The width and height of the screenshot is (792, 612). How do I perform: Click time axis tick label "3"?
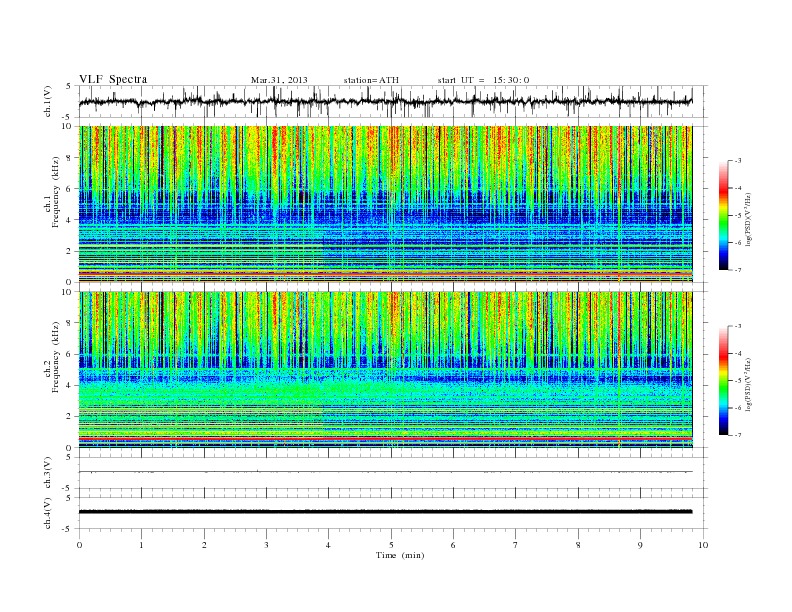(x=266, y=545)
